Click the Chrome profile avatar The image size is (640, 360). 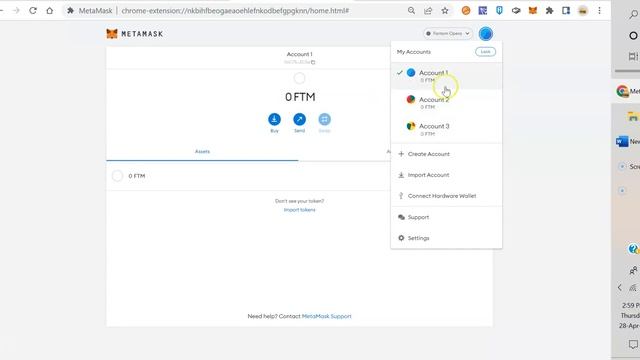click(x=583, y=11)
